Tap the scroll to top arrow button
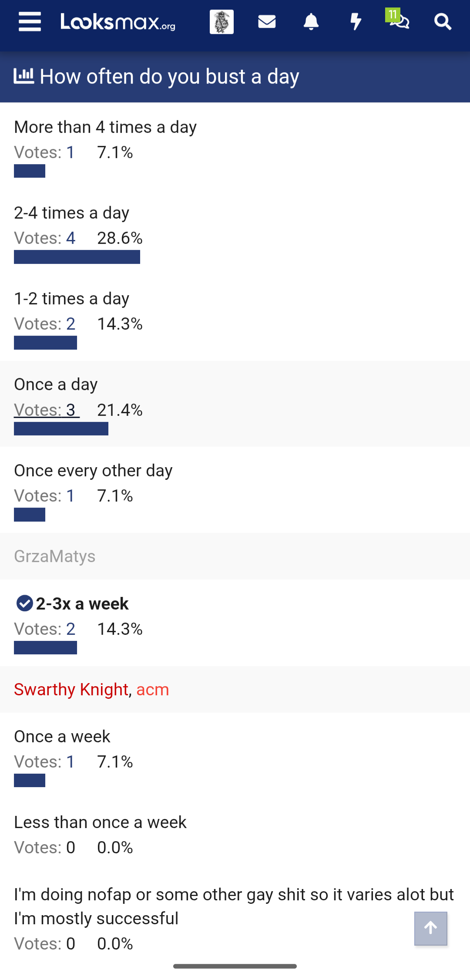Image resolution: width=470 pixels, height=980 pixels. [x=431, y=928]
